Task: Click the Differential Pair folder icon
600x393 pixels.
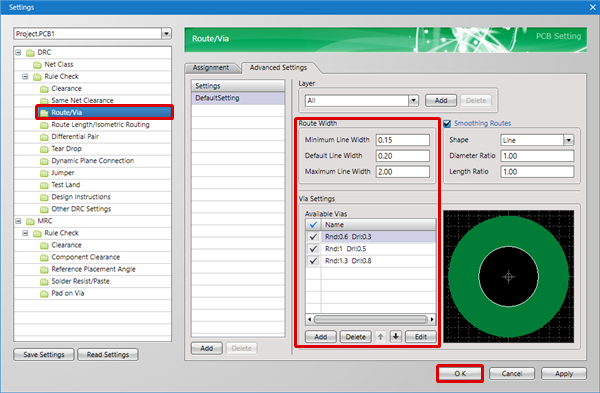Action: coord(44,137)
